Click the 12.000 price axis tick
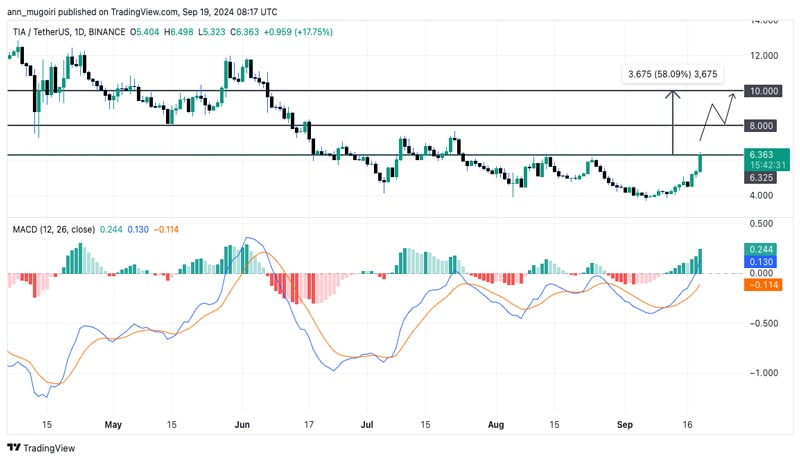Image resolution: width=800 pixels, height=460 pixels. pos(764,56)
